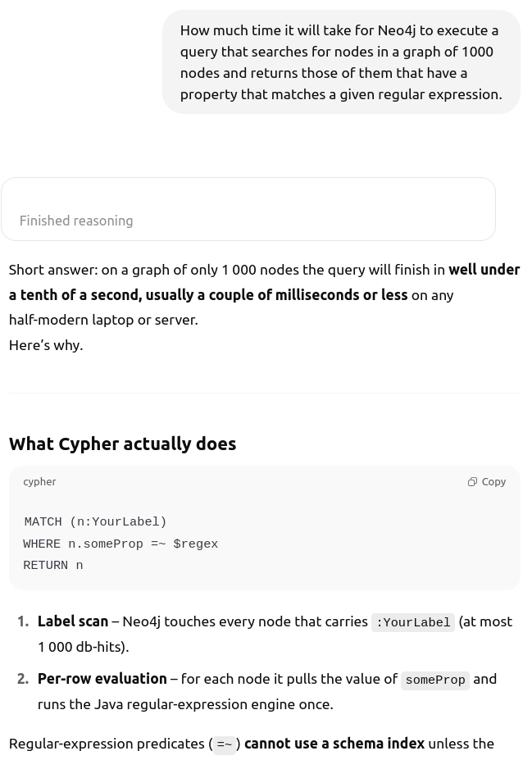Click the Here's why sentence
The height and width of the screenshot is (760, 532).
[x=46, y=346]
